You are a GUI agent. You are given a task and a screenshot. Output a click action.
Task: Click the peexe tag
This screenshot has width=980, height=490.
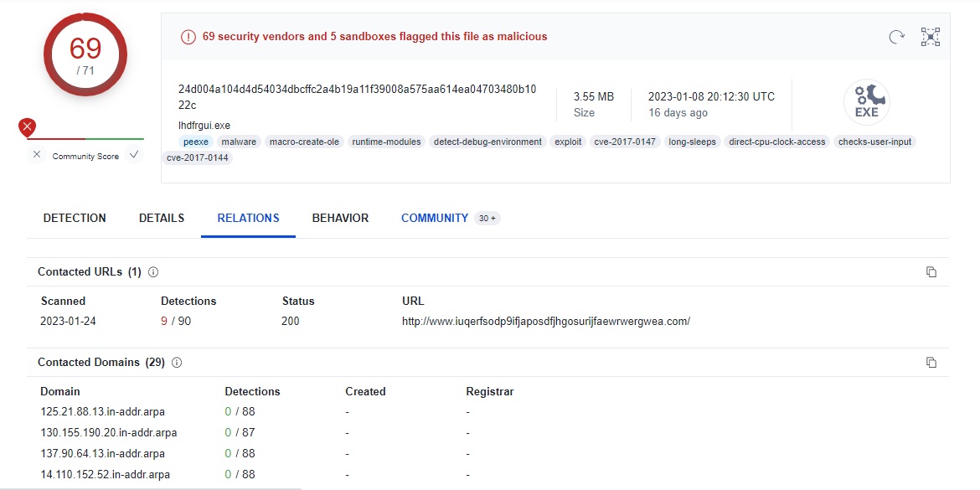[195, 142]
